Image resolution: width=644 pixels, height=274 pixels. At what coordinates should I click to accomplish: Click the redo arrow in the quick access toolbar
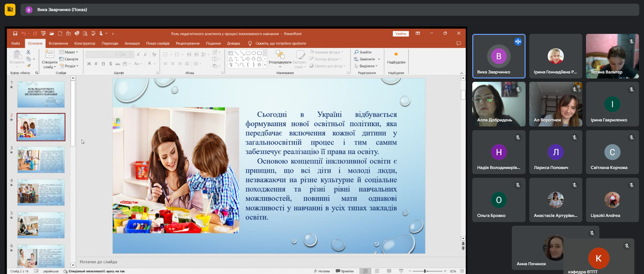[35, 34]
